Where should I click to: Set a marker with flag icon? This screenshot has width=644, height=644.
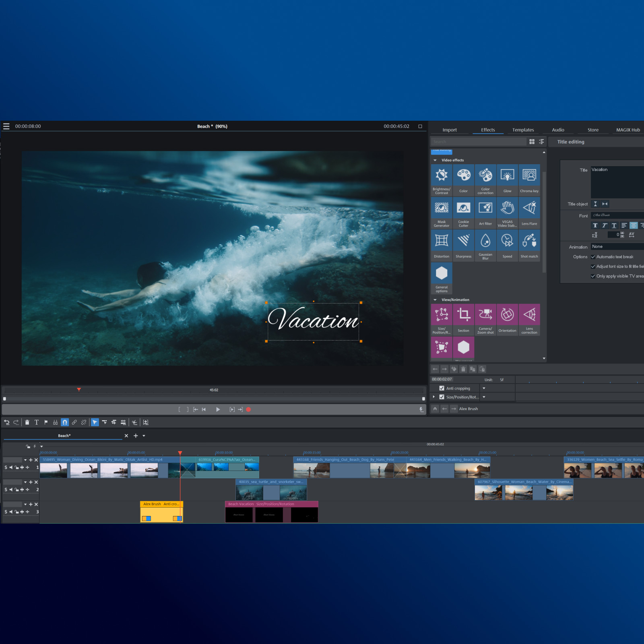coord(46,422)
